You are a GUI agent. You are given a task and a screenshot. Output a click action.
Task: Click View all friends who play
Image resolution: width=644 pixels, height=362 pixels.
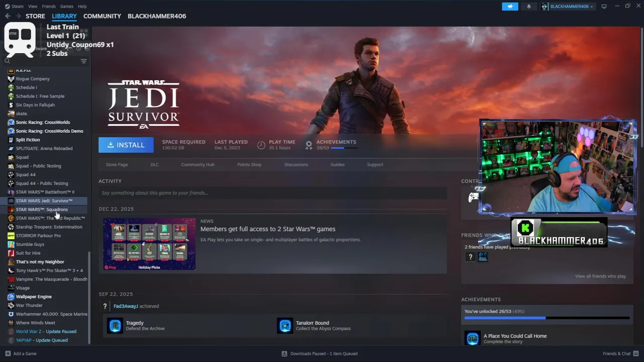point(600,276)
